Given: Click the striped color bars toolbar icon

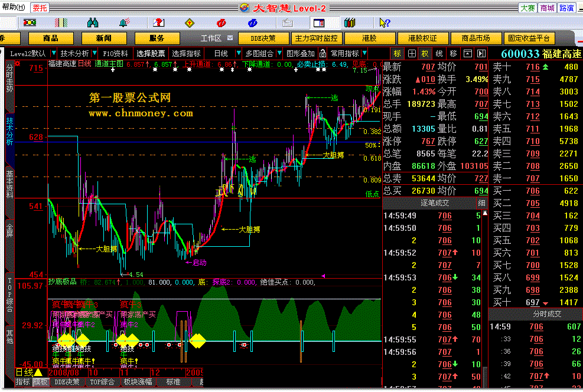Looking at the screenshot, I should tap(61, 23).
